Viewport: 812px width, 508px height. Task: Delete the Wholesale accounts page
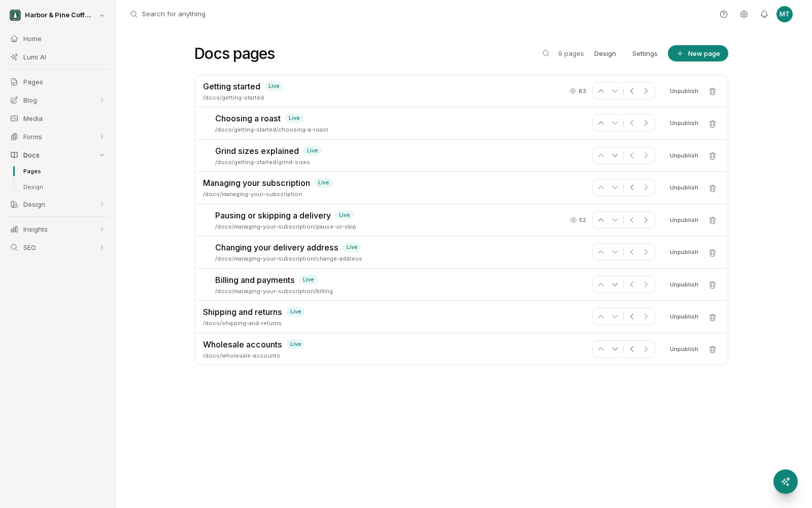click(x=713, y=350)
